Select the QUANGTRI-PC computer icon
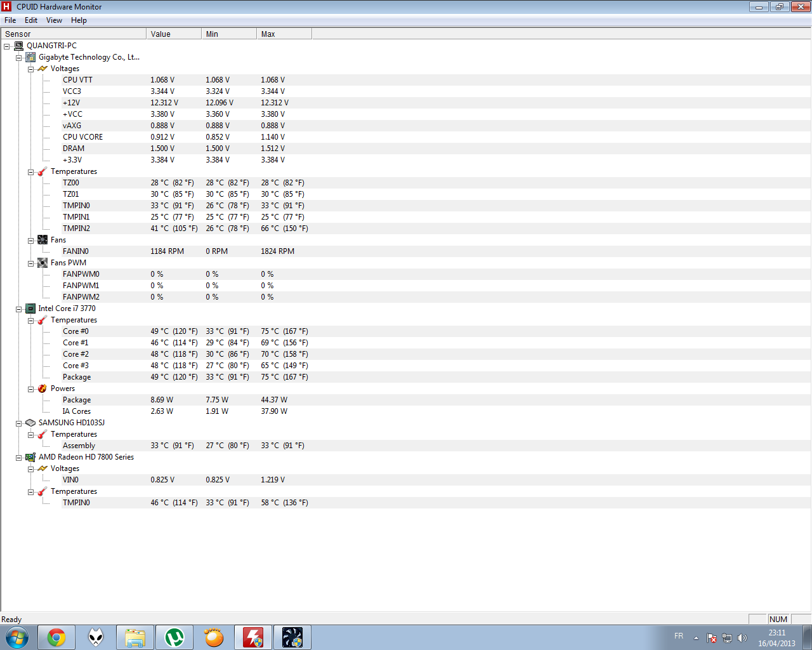 point(19,46)
